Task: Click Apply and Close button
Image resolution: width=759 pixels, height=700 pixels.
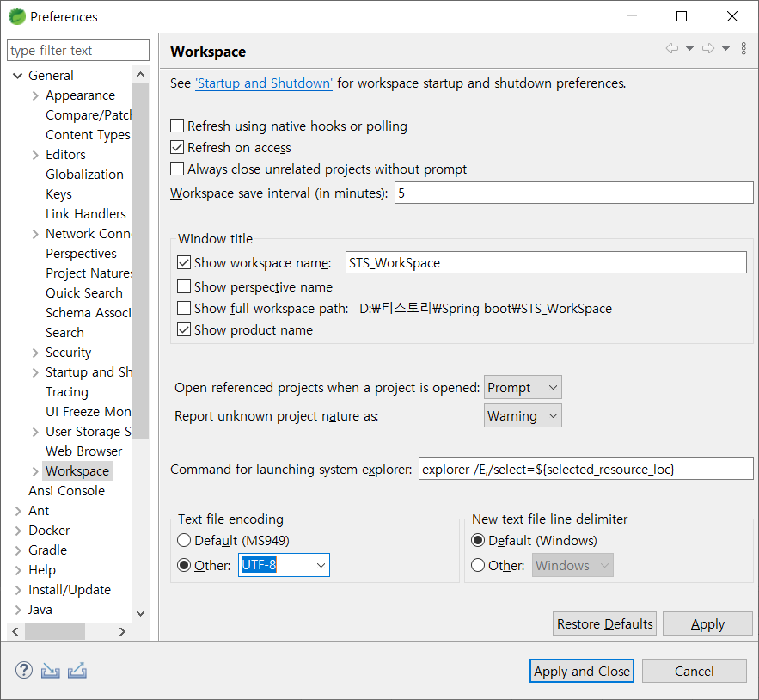Action: pyautogui.click(x=582, y=671)
